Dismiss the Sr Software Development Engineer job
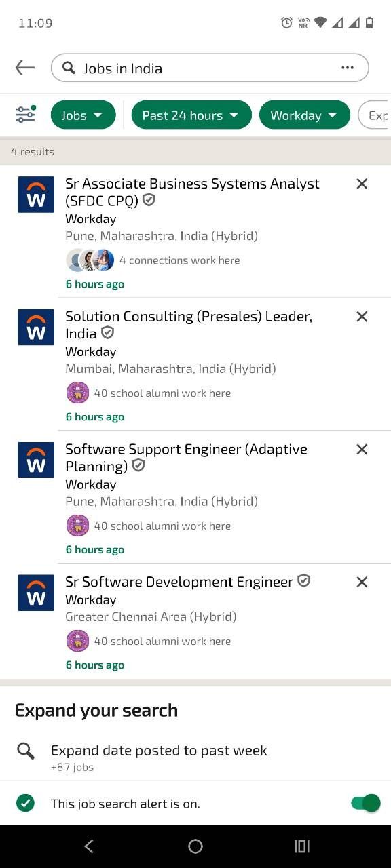 pos(362,582)
